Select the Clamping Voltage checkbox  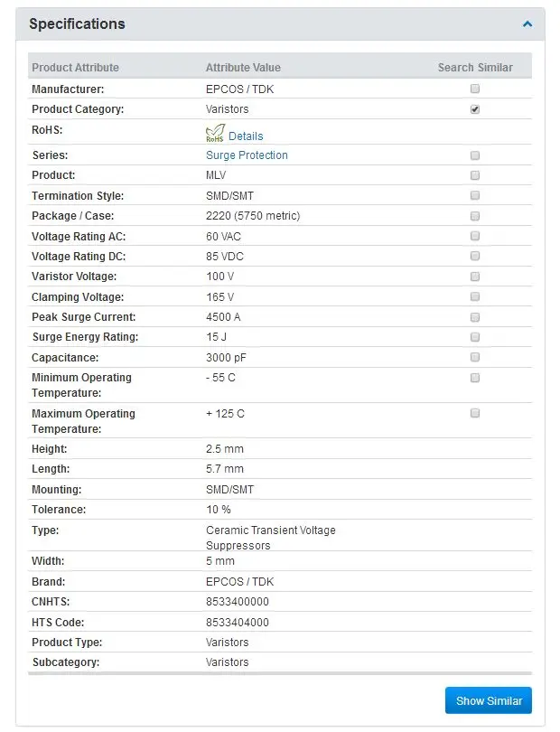pos(475,297)
